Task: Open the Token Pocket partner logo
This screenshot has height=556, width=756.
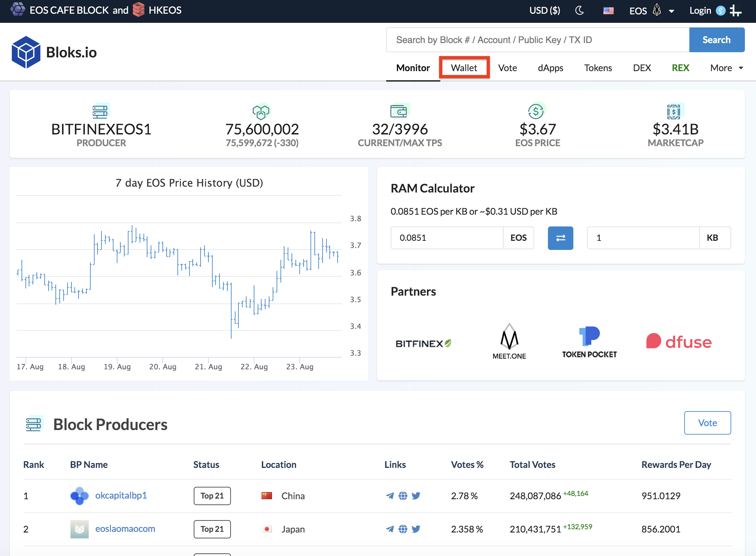Action: [x=589, y=342]
